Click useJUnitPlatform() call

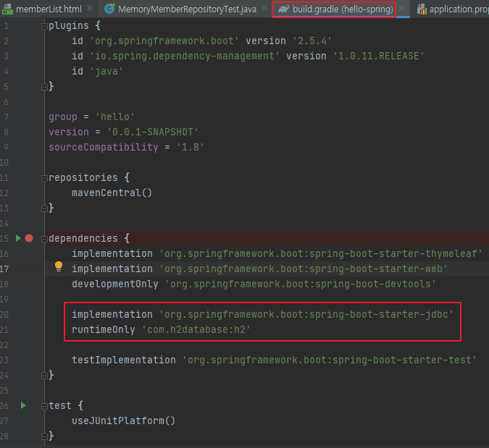(123, 421)
